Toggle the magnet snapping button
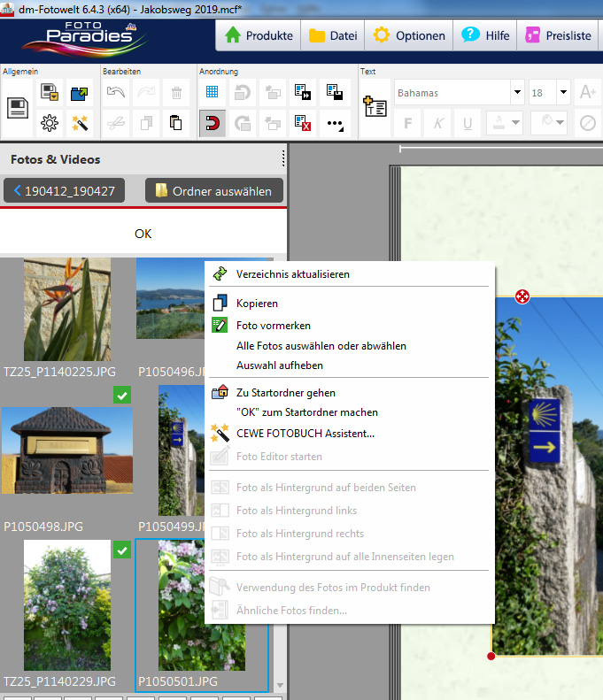Viewport: 603px width, 700px height. (x=213, y=124)
